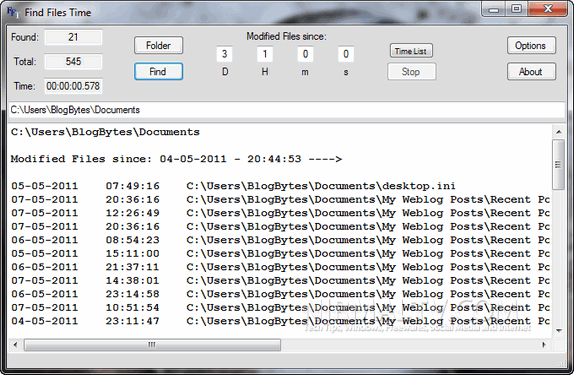Click the Time field showing 00:00:00.578
Image resolution: width=574 pixels, height=375 pixels.
73,86
